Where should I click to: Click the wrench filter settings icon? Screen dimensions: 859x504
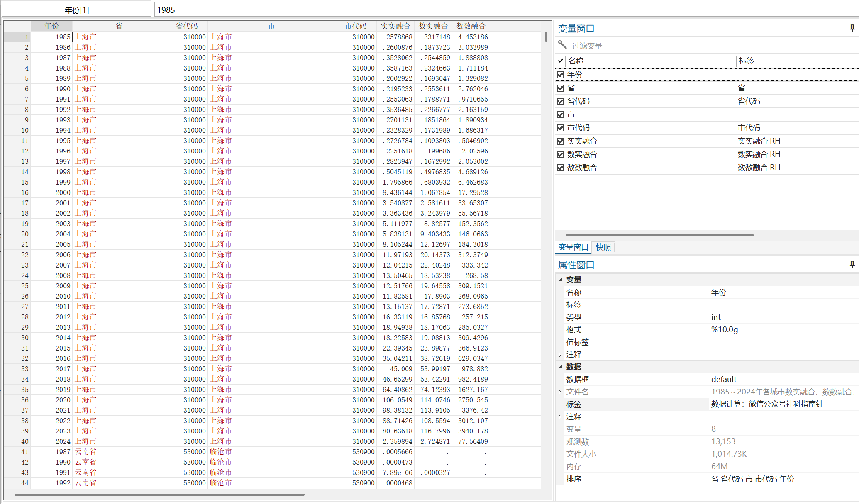tap(562, 45)
